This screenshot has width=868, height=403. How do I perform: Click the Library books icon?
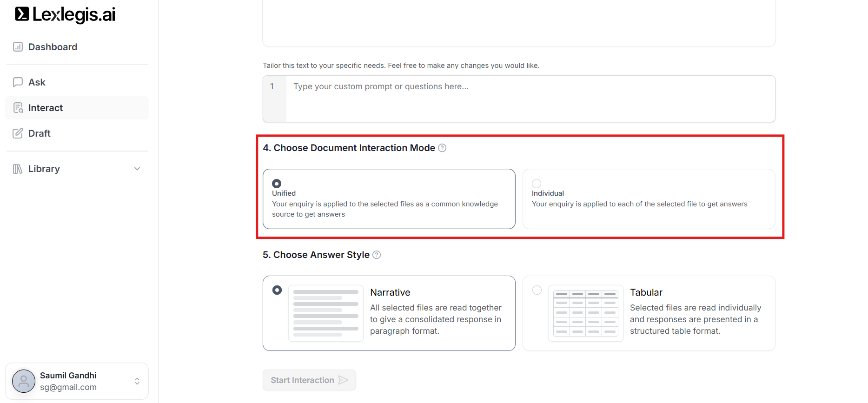coord(18,169)
